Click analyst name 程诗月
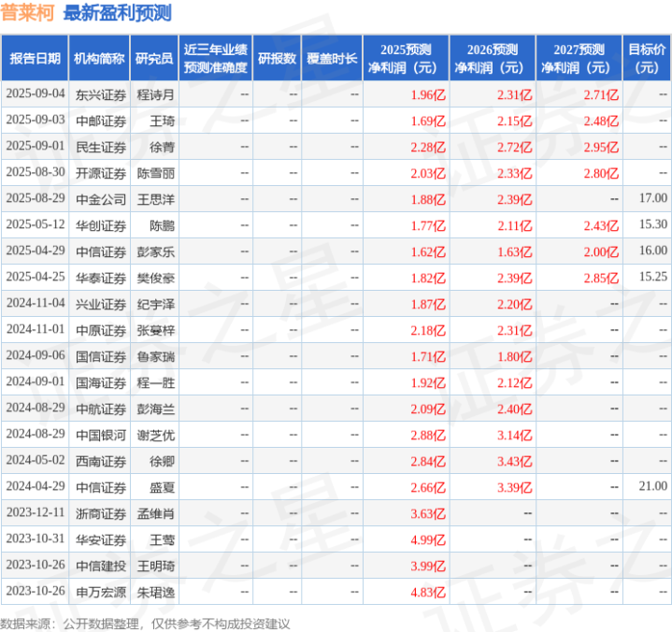This screenshot has height=632, width=672. coord(155,94)
